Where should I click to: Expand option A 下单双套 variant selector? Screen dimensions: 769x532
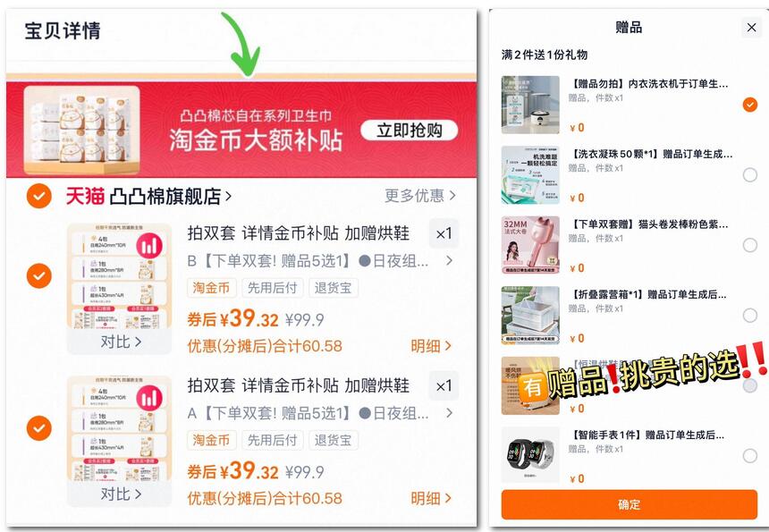coord(320,413)
